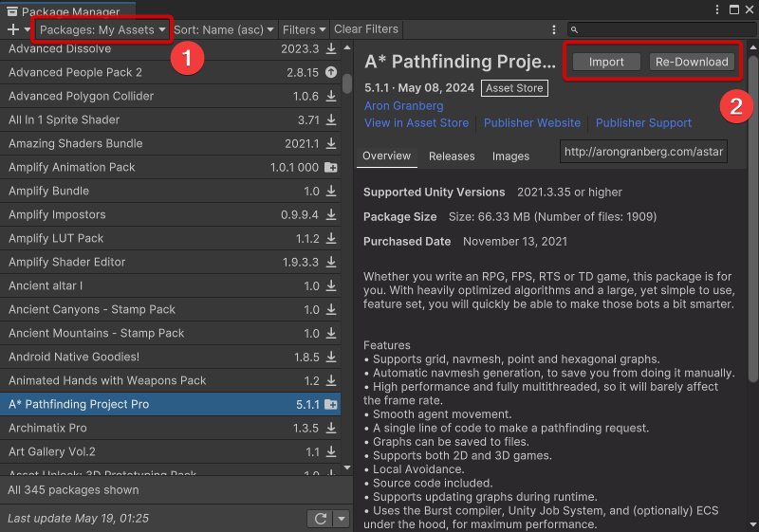Image resolution: width=759 pixels, height=532 pixels.
Task: Click the Re-Download button
Action: [x=692, y=62]
